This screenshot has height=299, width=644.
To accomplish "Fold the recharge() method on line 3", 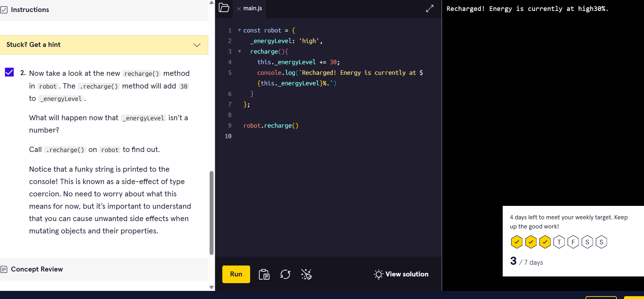I will click(240, 51).
